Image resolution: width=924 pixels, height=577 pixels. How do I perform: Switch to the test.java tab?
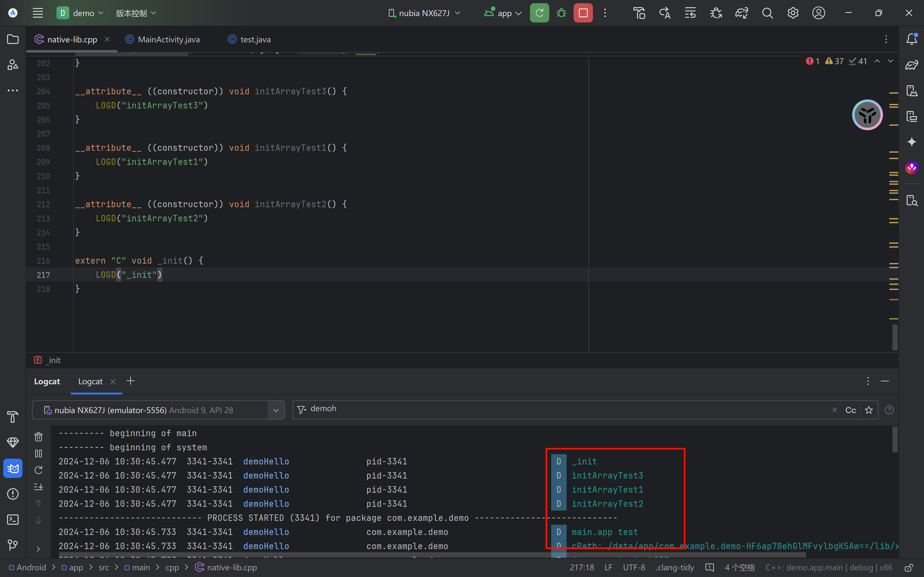[255, 39]
